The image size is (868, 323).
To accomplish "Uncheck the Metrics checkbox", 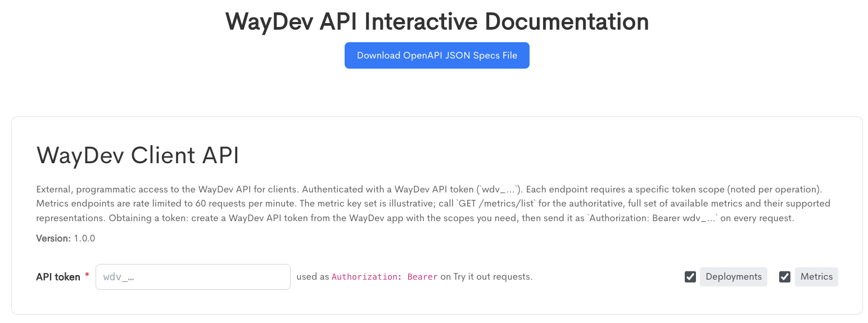I will (x=785, y=277).
